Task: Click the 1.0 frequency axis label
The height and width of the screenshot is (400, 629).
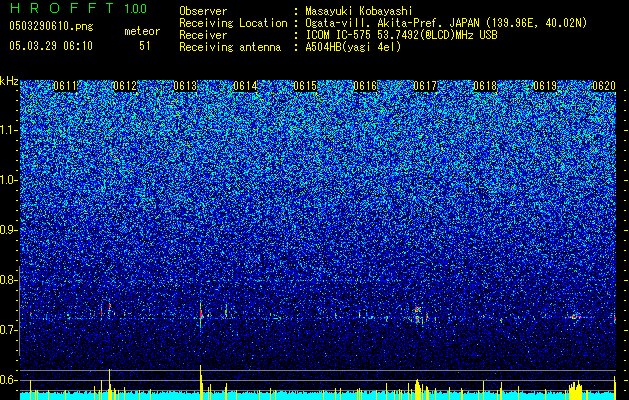Action: click(x=9, y=180)
